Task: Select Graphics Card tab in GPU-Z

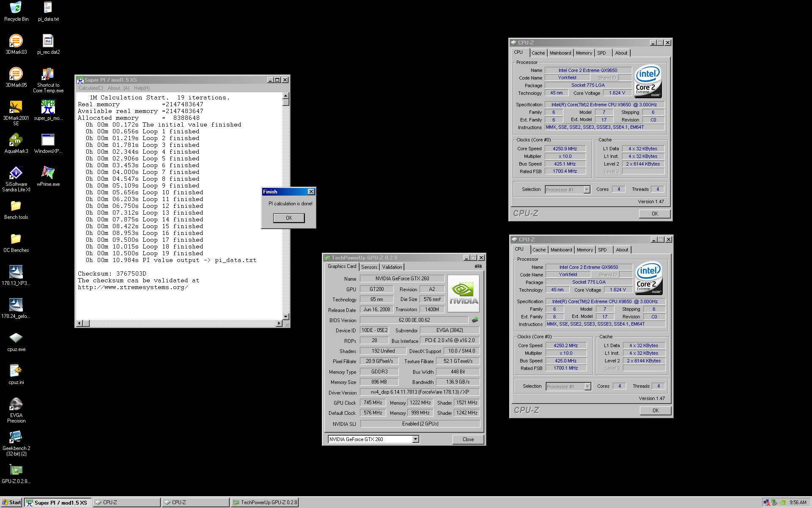Action: pyautogui.click(x=342, y=266)
